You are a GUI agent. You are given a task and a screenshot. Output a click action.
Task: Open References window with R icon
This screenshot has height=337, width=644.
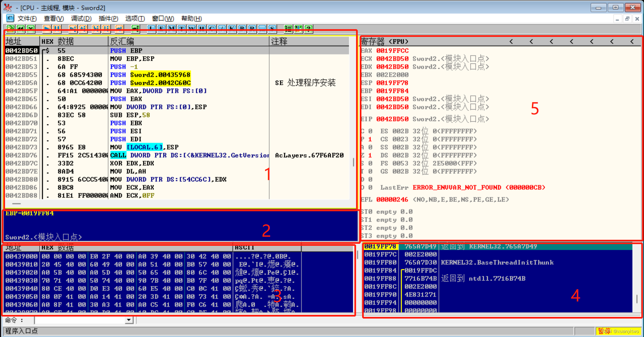pos(252,29)
